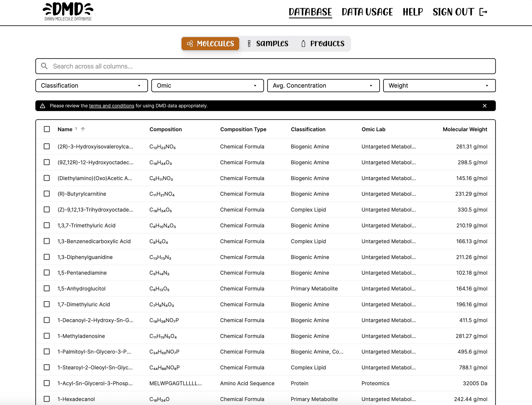
Task: Toggle the select-all checkbox in the table header
Action: click(x=47, y=129)
